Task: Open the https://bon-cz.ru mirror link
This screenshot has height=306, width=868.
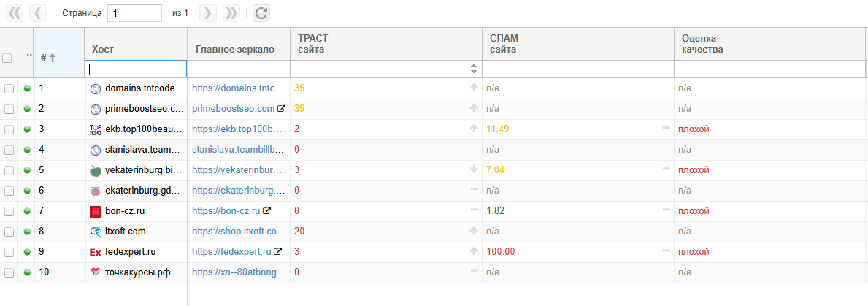Action: point(226,211)
